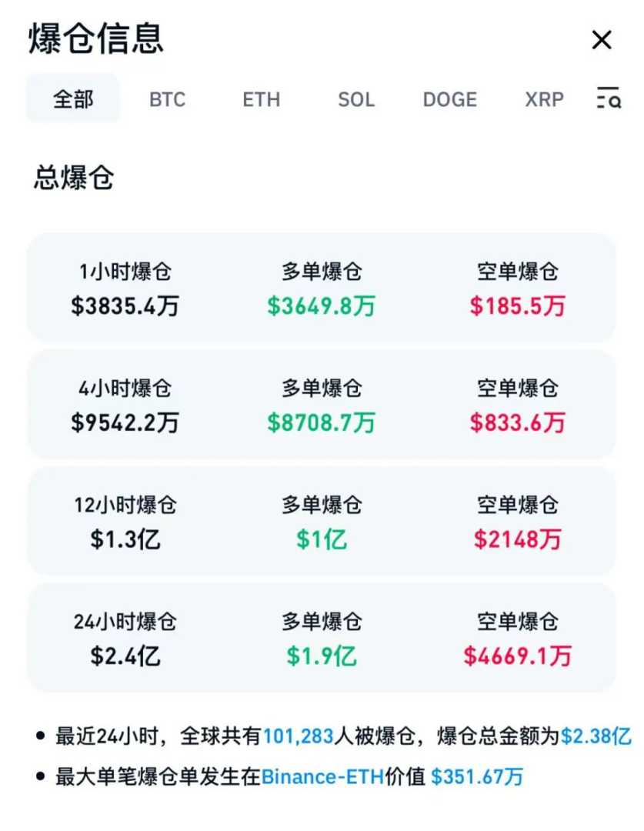Click the 1小时爆仓 total $3835.4万
Viewport: 644px width, 831px height.
click(x=125, y=306)
